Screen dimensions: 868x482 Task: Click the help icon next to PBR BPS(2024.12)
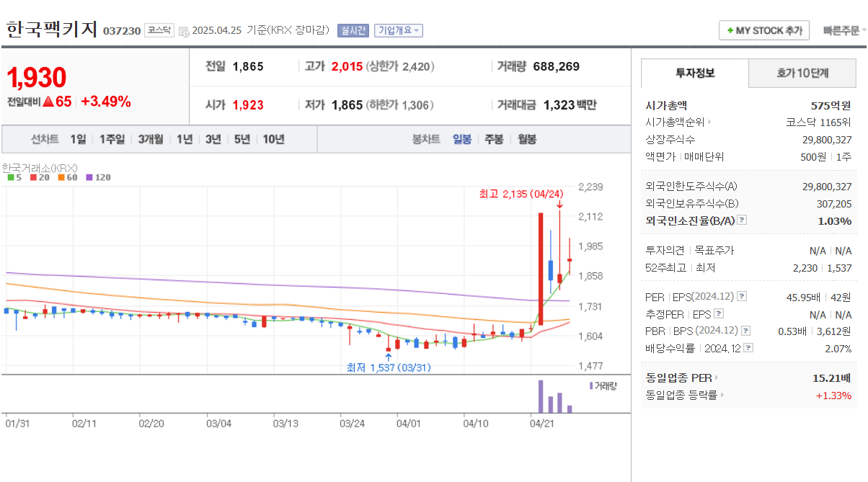point(745,330)
